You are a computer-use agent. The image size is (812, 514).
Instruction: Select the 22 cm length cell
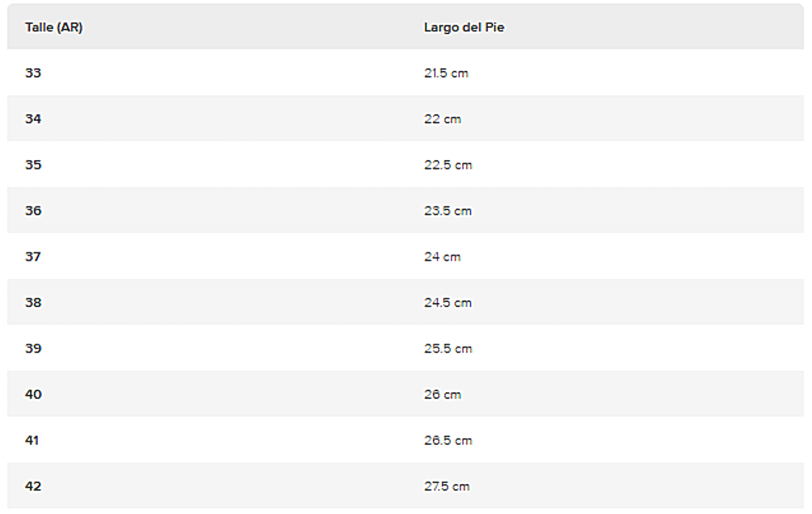pyautogui.click(x=442, y=119)
